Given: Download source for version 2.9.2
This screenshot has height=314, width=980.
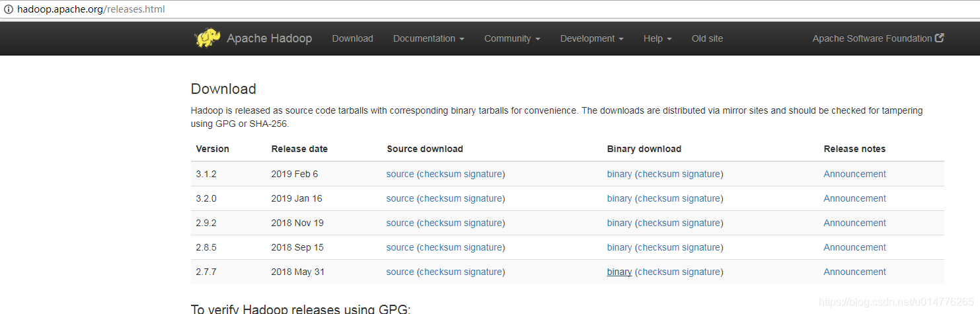Looking at the screenshot, I should click(x=400, y=223).
